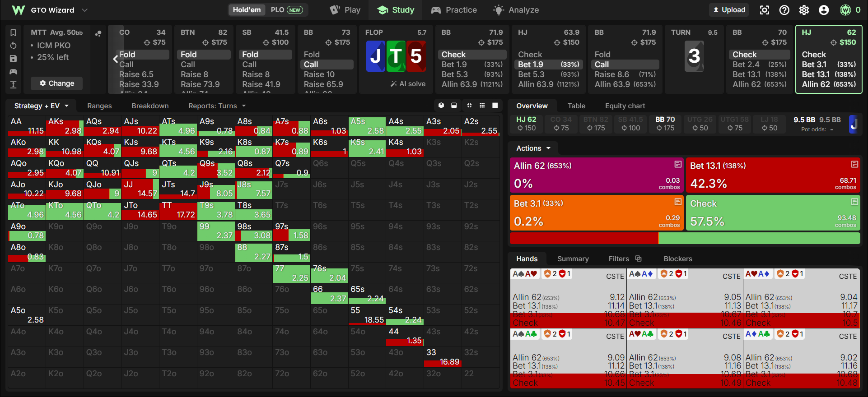The height and width of the screenshot is (397, 868).
Task: Click the expand icon on Check action card
Action: coord(854,202)
